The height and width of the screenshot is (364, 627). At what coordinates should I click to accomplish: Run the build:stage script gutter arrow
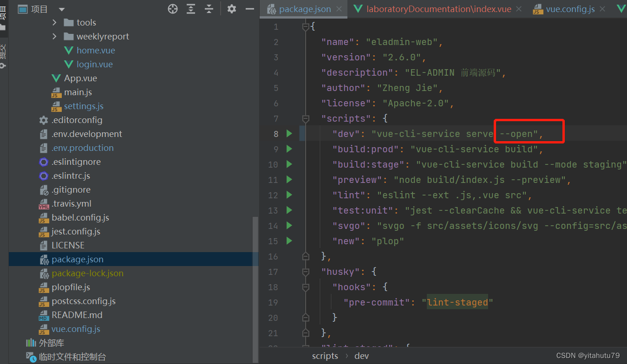click(289, 164)
